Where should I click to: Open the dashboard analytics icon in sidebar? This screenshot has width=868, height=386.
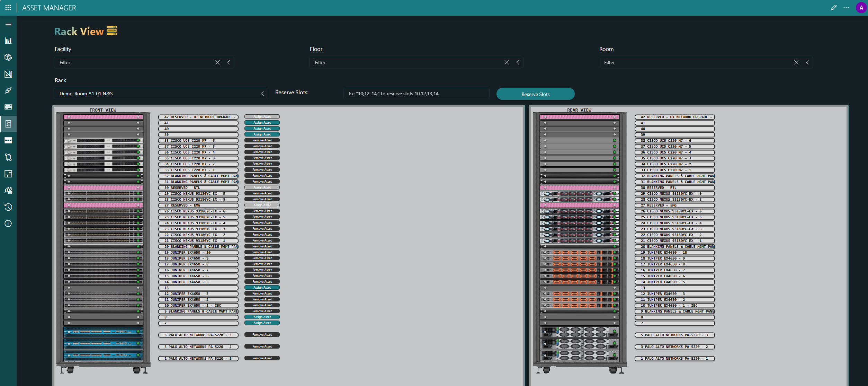coord(8,41)
